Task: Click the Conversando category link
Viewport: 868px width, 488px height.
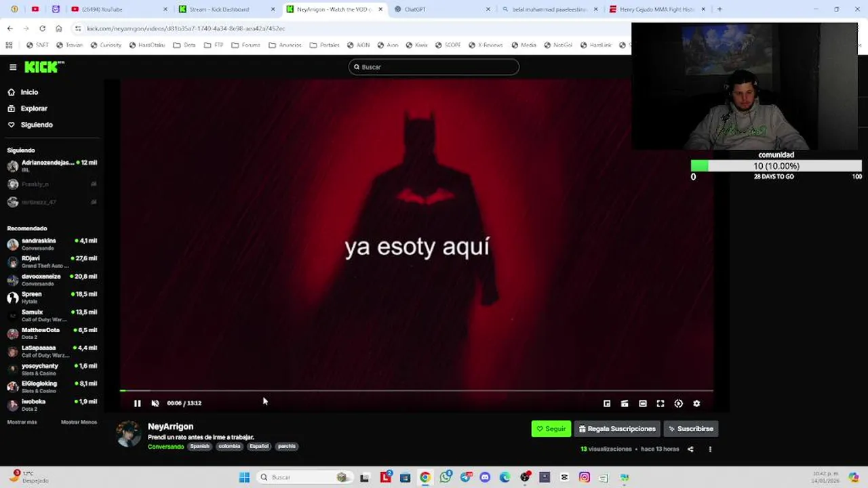Action: pos(165,447)
